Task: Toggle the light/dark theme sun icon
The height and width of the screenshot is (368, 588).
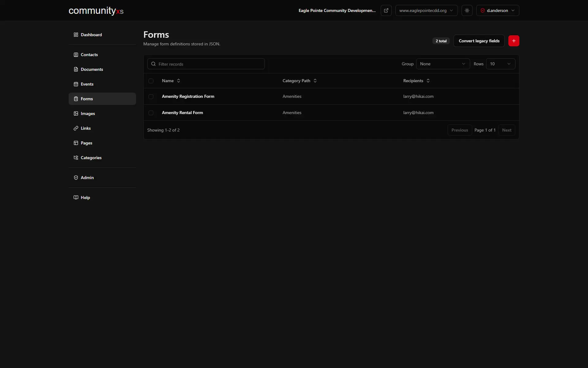Action: click(x=467, y=10)
